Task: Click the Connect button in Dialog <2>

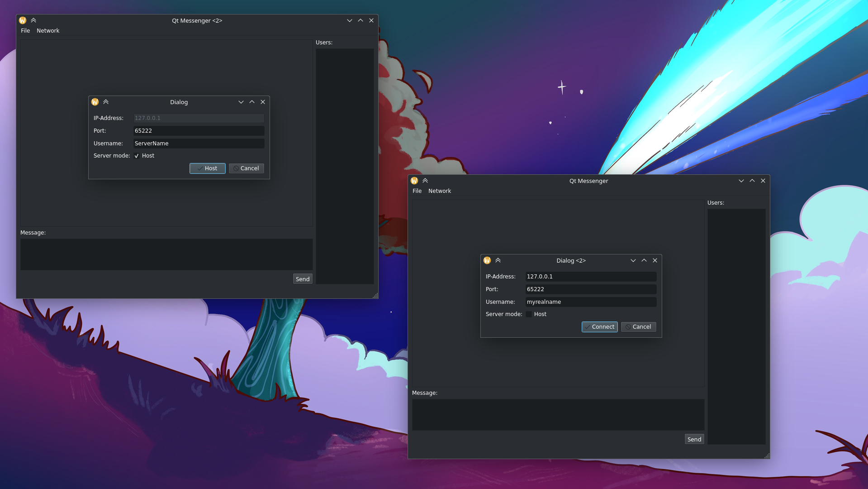Action: click(x=600, y=327)
